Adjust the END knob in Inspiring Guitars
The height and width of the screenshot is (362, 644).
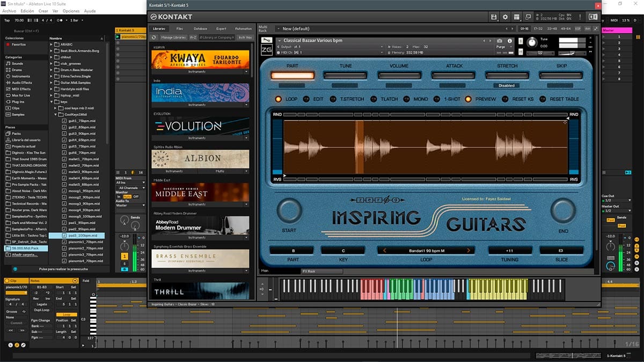[563, 211]
